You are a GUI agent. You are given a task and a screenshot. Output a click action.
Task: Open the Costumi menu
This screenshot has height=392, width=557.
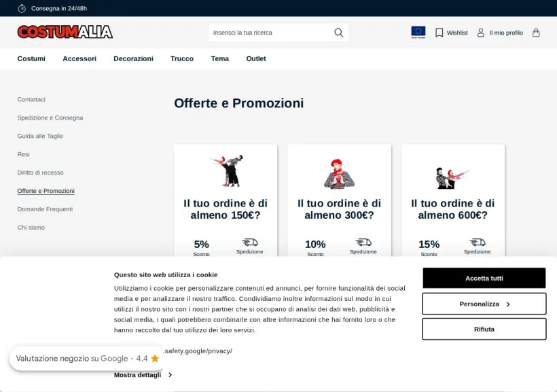31,58
